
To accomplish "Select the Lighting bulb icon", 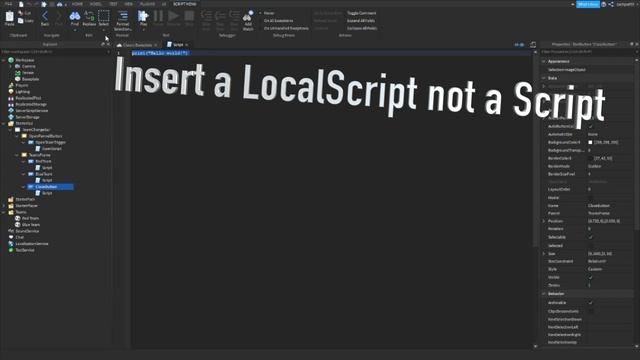I will pos(11,91).
